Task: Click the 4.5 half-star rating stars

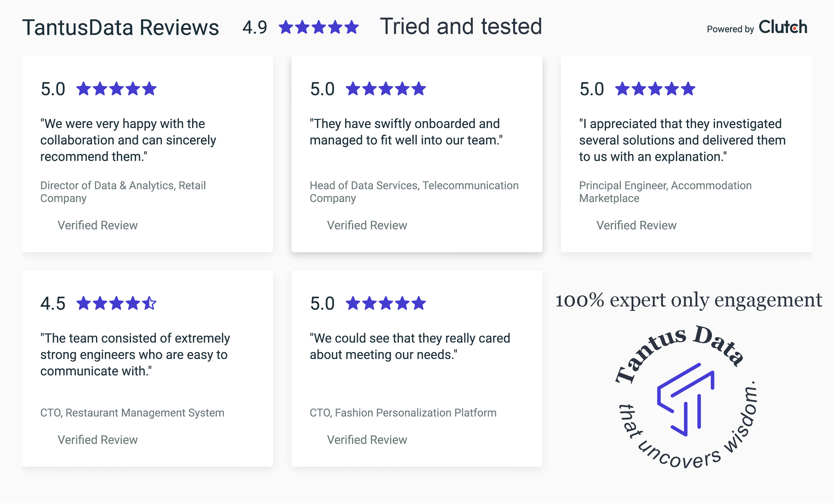Action: click(x=116, y=303)
